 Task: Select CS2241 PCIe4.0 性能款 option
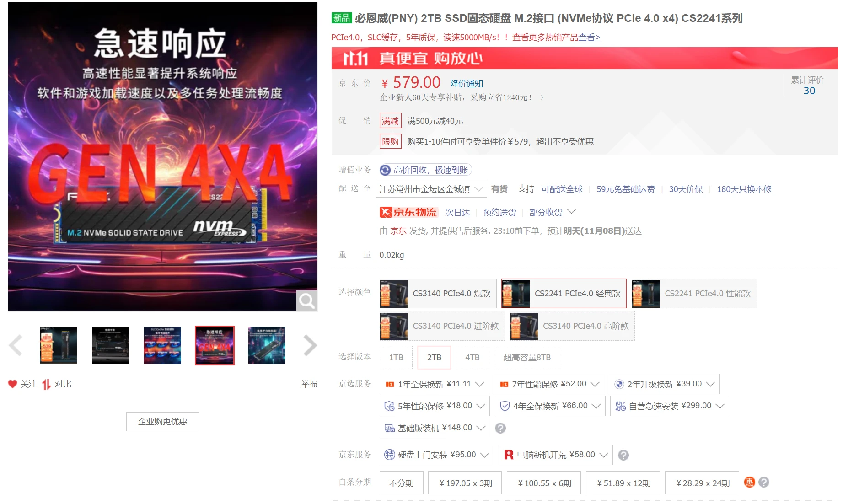[694, 294]
